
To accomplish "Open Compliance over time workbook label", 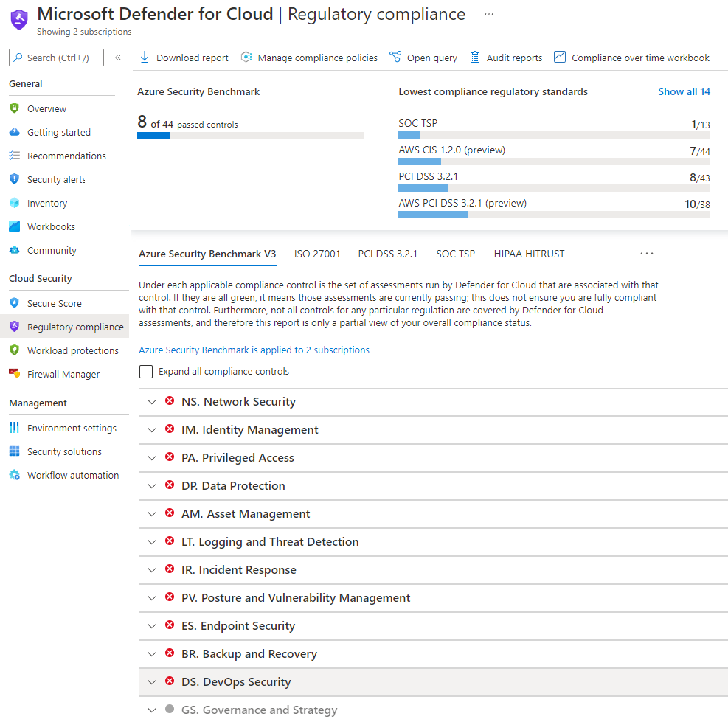I will point(641,58).
